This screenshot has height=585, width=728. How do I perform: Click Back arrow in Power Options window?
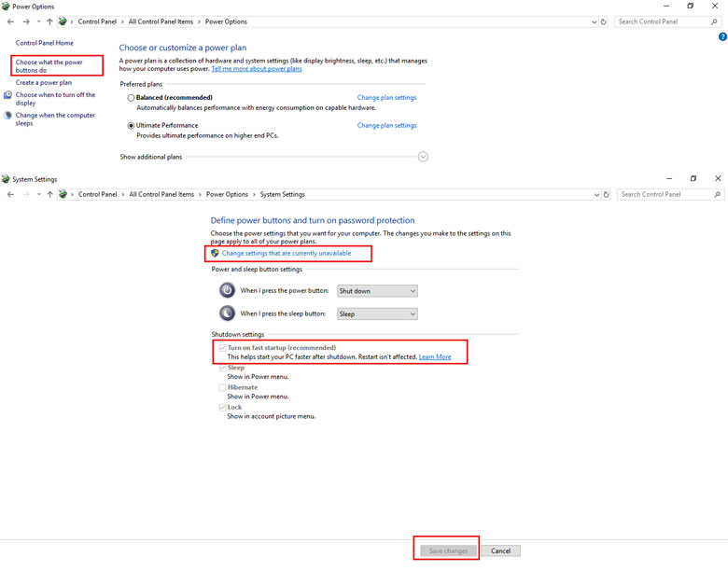[x=10, y=21]
